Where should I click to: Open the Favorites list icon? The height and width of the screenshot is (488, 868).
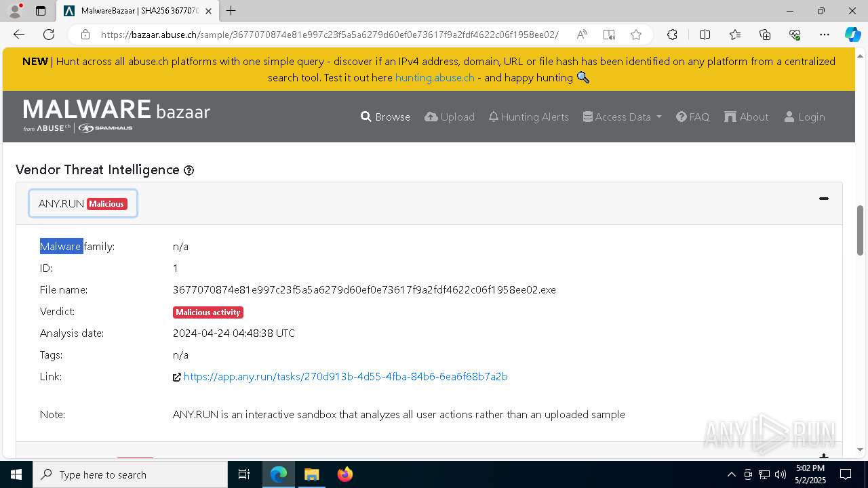pos(735,35)
